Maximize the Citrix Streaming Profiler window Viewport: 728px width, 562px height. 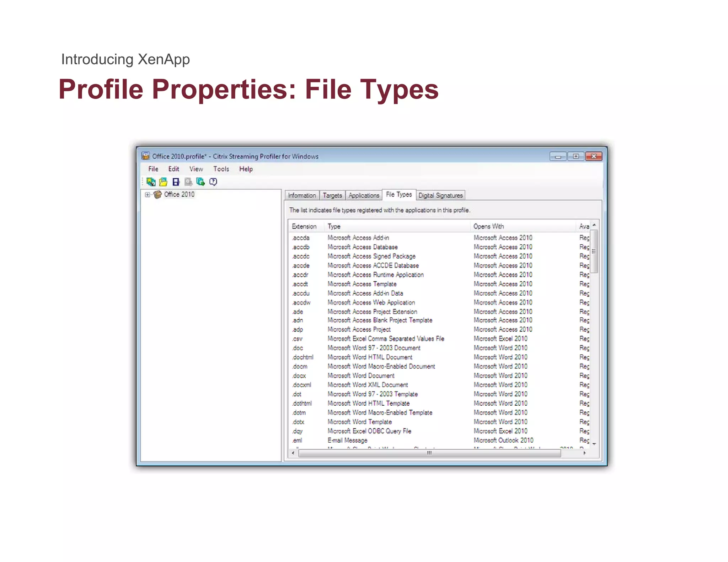[x=576, y=156]
